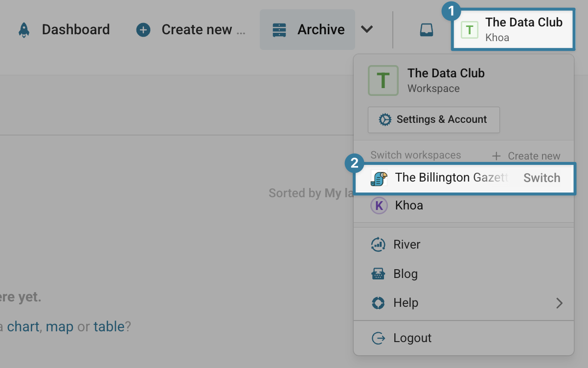Click the Logout arrow icon
The width and height of the screenshot is (588, 368).
coord(379,338)
